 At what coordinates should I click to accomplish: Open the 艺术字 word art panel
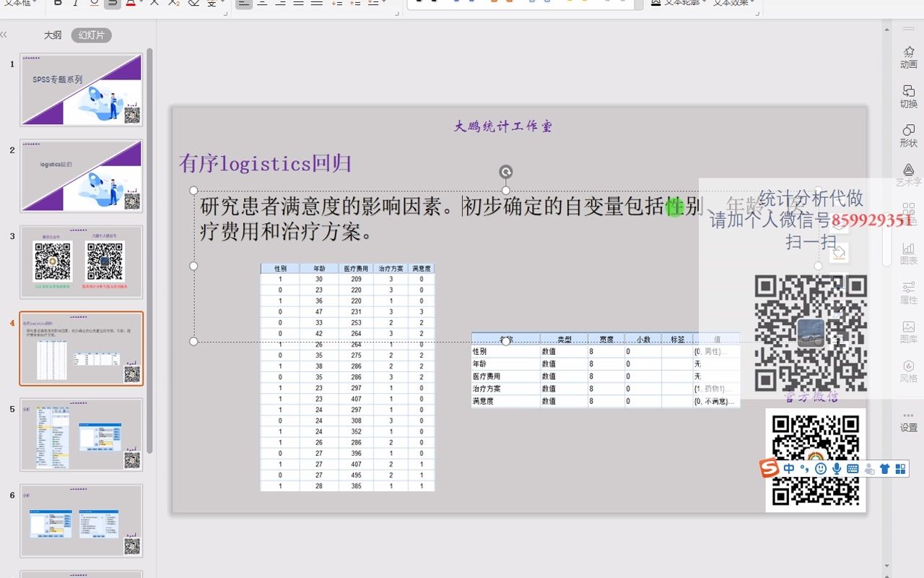908,174
